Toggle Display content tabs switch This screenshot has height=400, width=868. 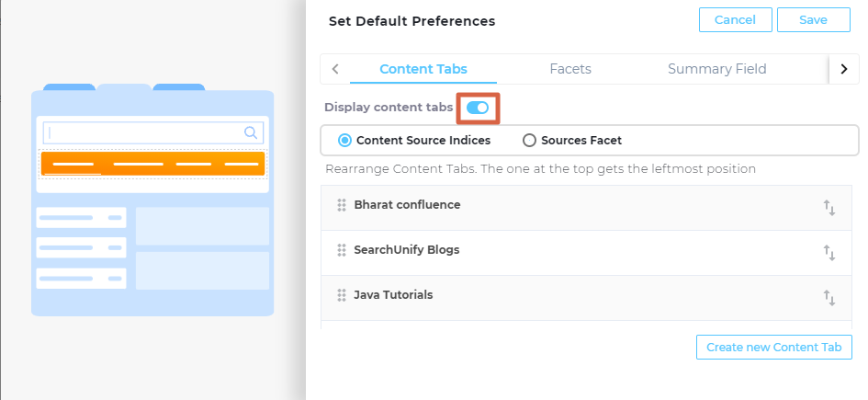coord(478,108)
